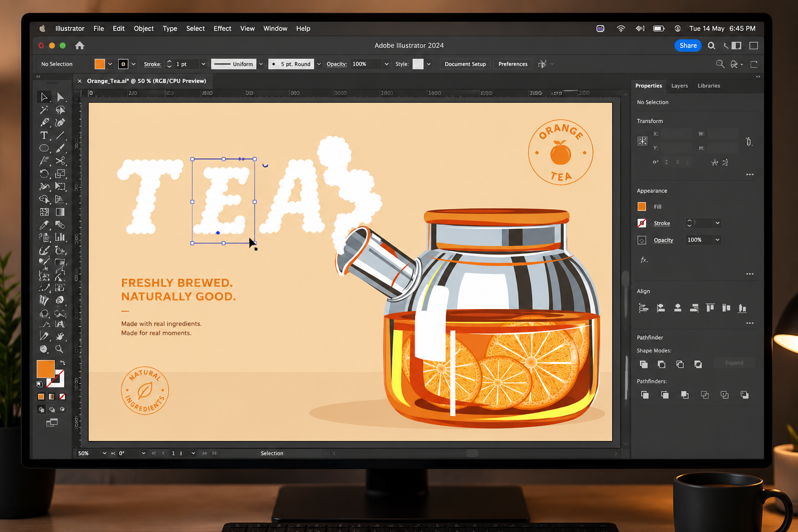Screen dimensions: 798x532
Task: Select the Gradient tool
Action: click(x=60, y=212)
